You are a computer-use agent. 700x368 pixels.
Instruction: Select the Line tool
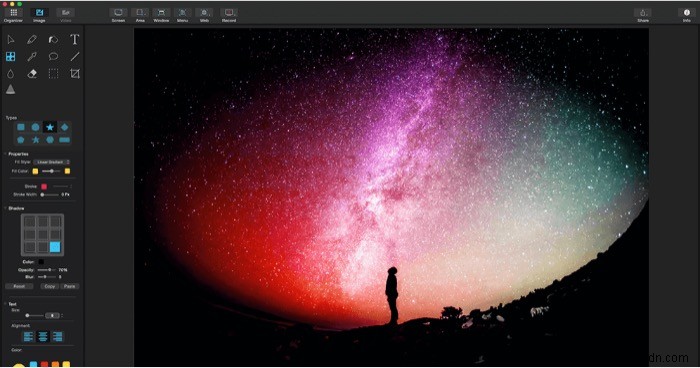[x=75, y=57]
